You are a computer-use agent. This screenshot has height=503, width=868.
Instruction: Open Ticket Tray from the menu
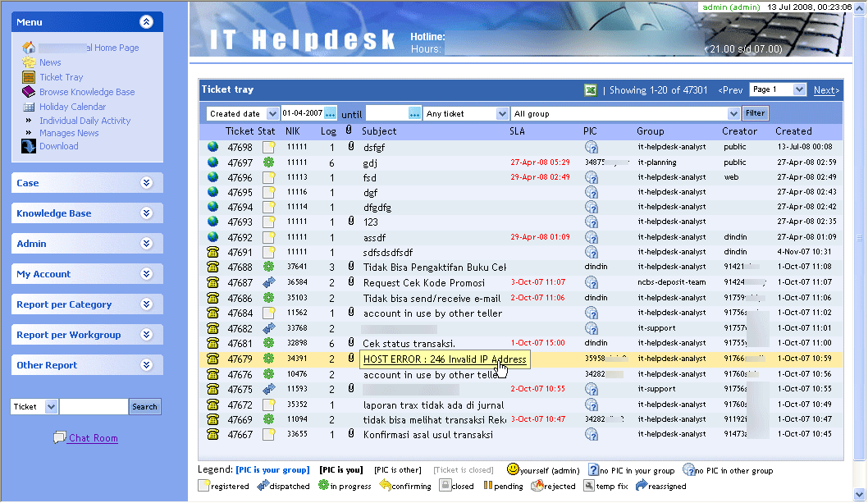pos(61,77)
